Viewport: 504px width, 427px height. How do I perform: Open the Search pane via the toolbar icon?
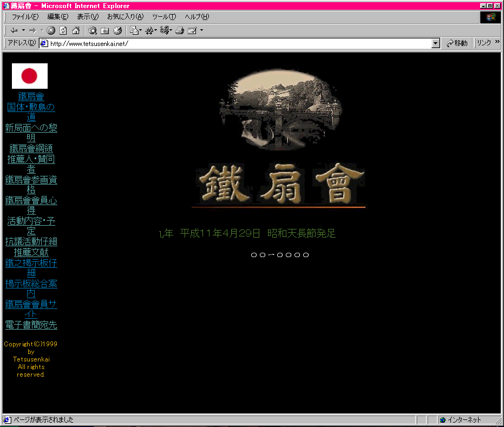click(93, 30)
